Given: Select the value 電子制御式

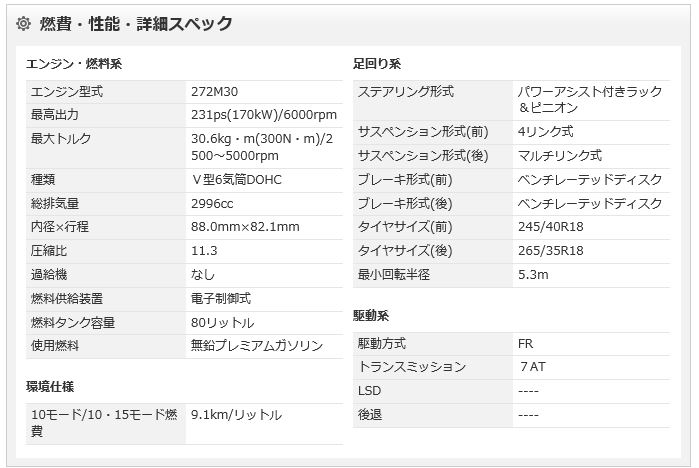Looking at the screenshot, I should pos(221,298).
